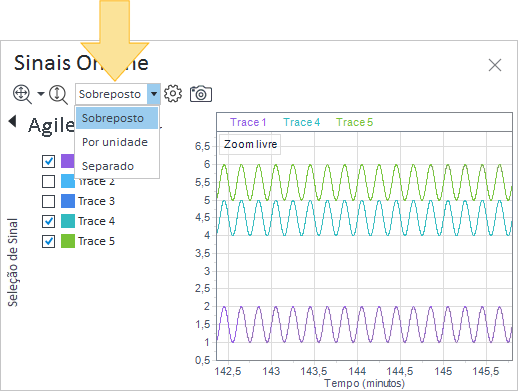Click the zoom pan magnifier icon
This screenshot has height=391, width=518.
(x=22, y=94)
